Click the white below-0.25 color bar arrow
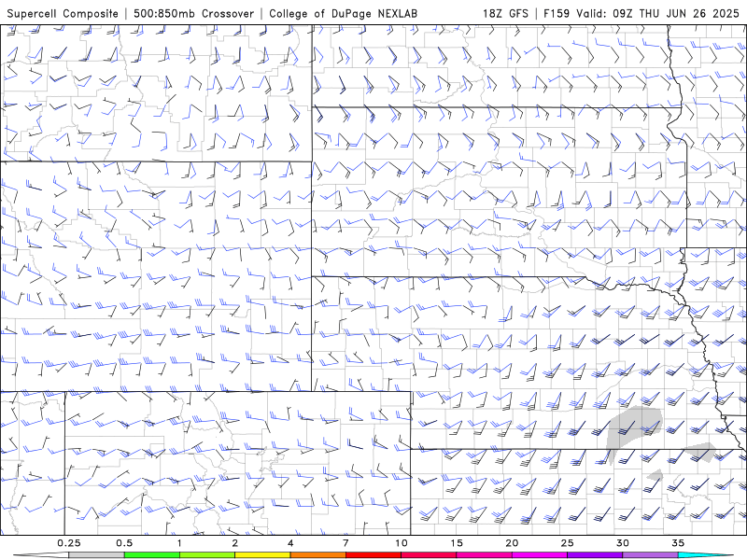 click(41, 555)
